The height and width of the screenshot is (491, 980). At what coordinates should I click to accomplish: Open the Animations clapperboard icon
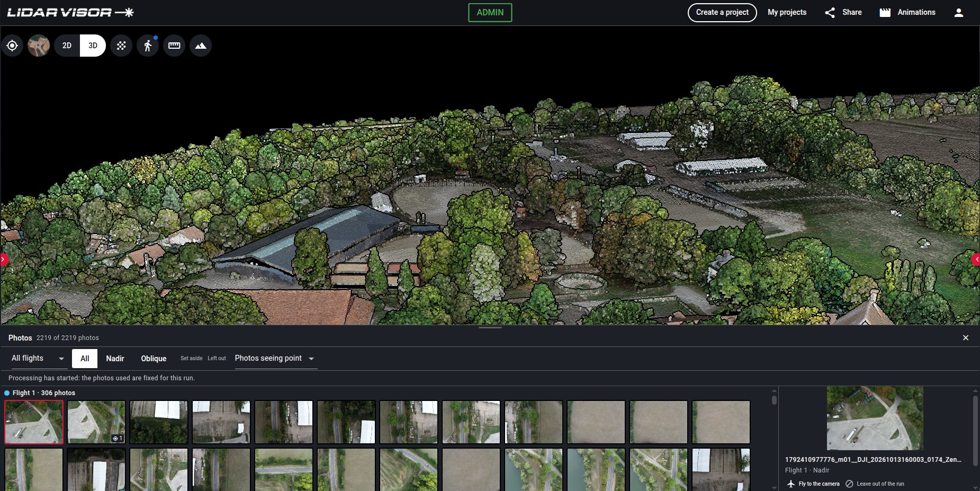click(885, 13)
